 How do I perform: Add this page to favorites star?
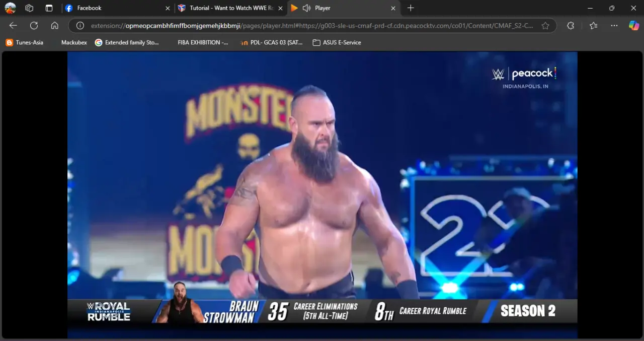click(545, 26)
